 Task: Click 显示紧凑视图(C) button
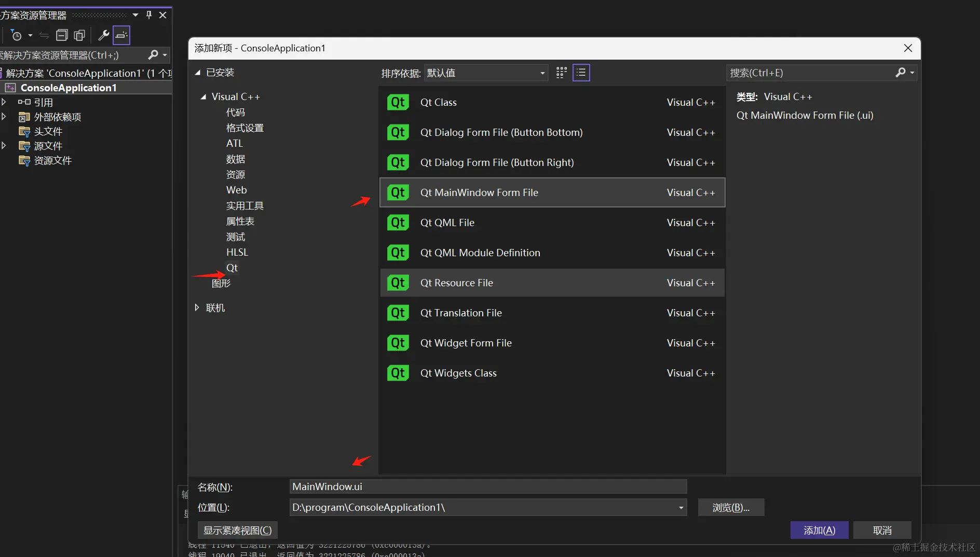tap(238, 530)
